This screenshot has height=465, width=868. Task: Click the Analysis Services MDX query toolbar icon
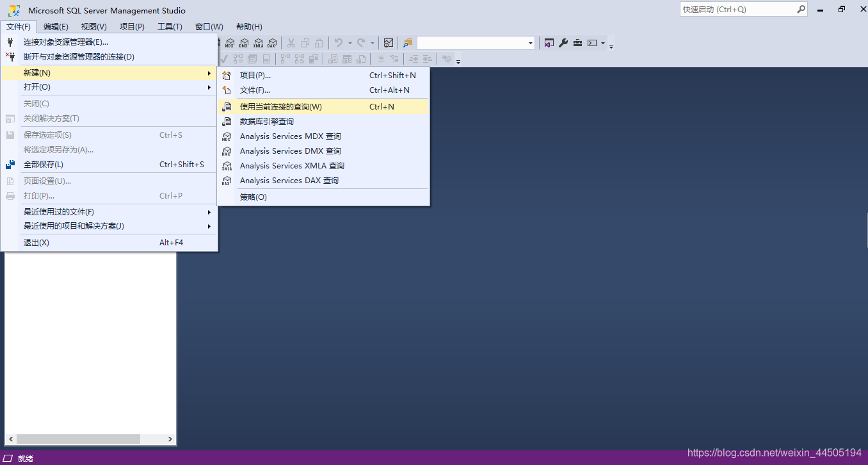230,43
